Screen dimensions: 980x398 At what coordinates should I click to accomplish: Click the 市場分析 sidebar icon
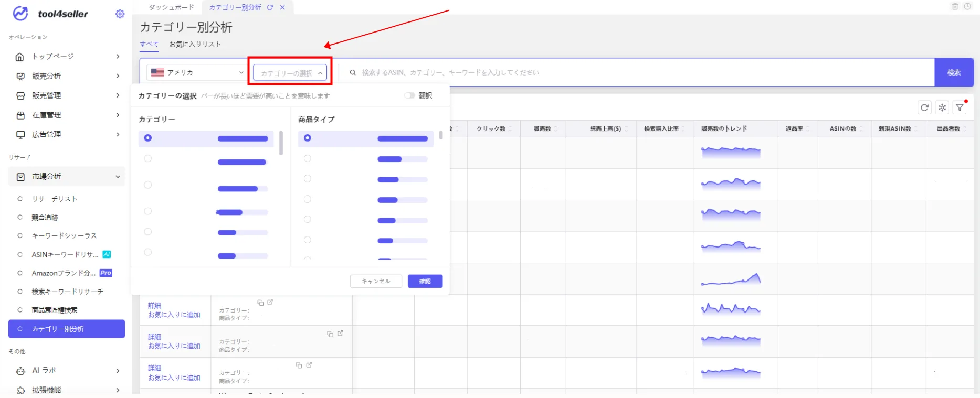pos(20,177)
